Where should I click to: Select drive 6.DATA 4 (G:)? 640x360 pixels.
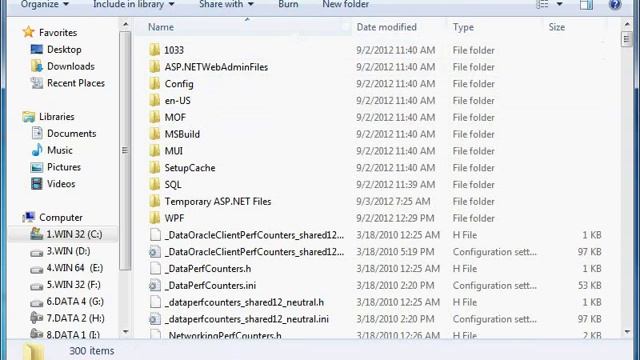[x=75, y=301]
